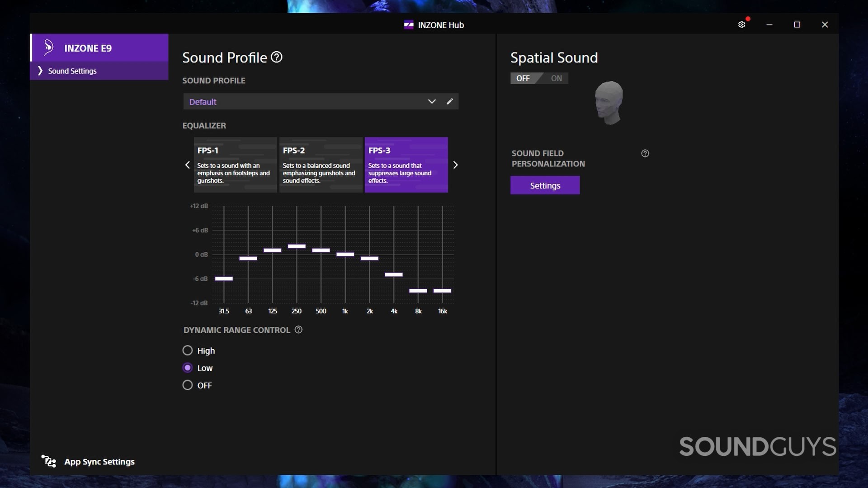Click the '+12 dB' axis label
Viewport: 868px width, 488px height.
tap(199, 206)
